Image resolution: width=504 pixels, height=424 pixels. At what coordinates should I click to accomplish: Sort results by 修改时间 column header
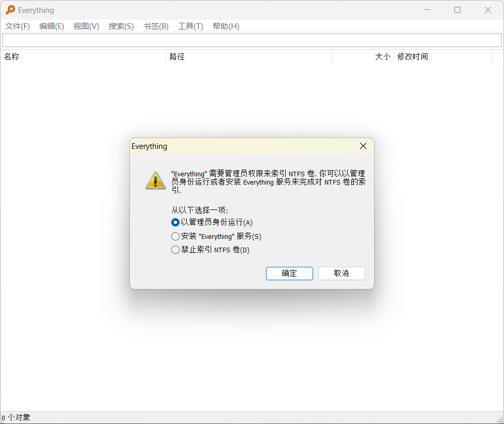click(443, 57)
